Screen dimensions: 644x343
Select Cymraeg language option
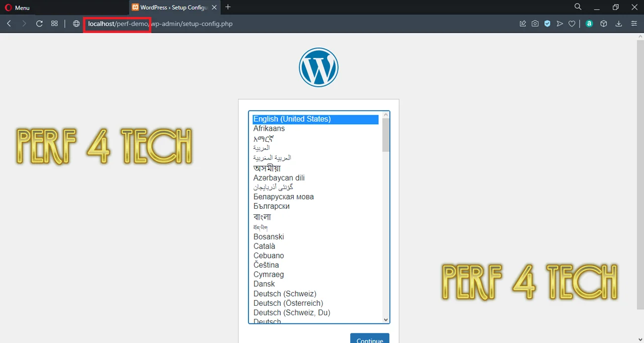tap(315, 275)
